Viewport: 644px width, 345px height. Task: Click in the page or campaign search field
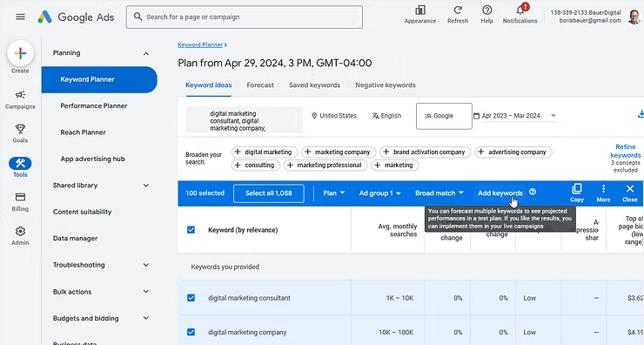coord(245,17)
